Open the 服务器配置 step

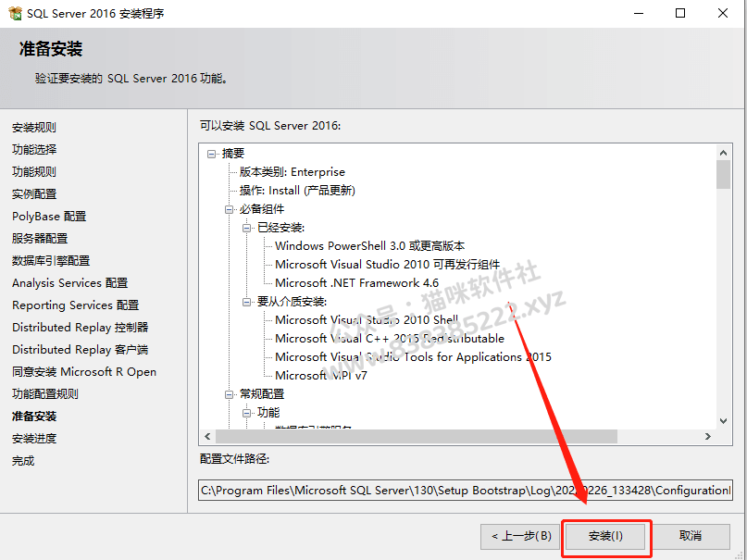click(x=40, y=239)
